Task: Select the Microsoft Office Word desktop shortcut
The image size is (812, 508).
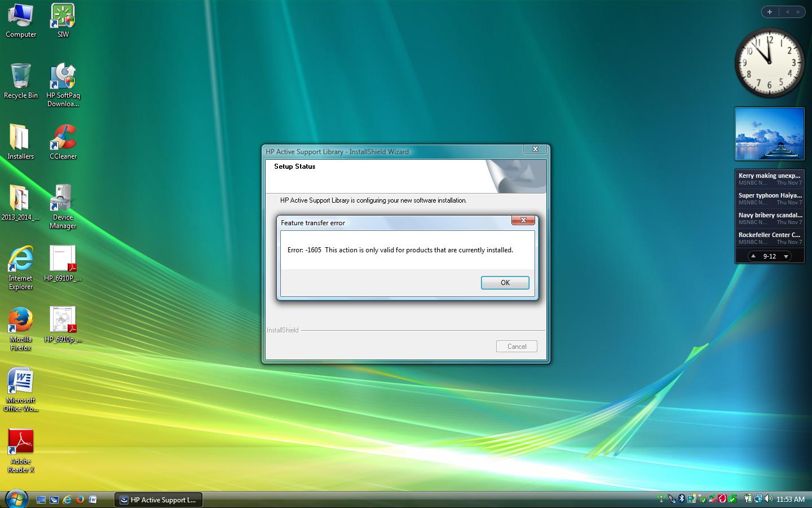Action: click(21, 390)
